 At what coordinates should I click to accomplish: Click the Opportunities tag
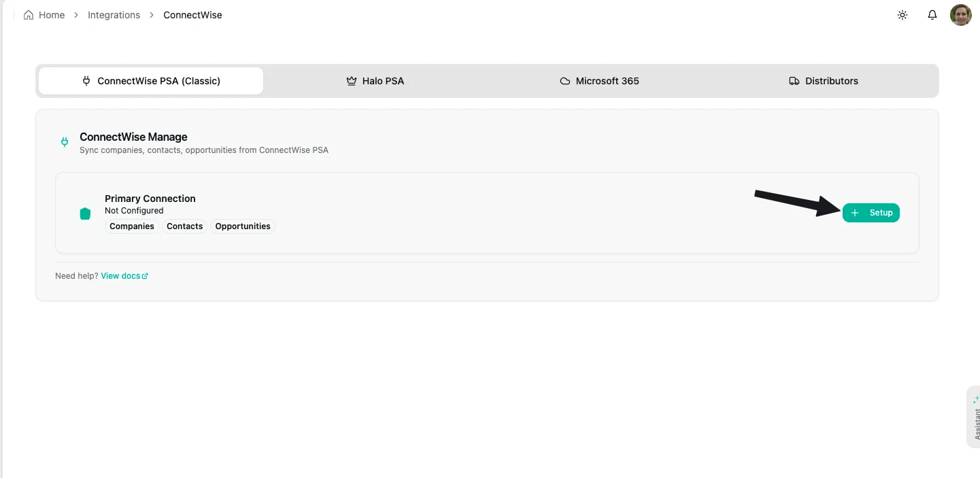[243, 226]
